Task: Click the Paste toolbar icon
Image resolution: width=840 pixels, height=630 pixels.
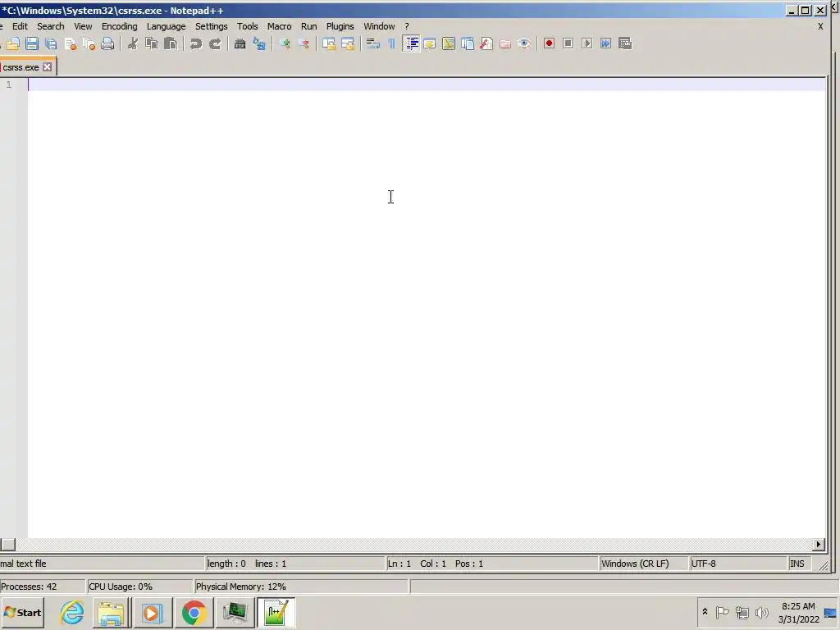Action: click(x=171, y=43)
